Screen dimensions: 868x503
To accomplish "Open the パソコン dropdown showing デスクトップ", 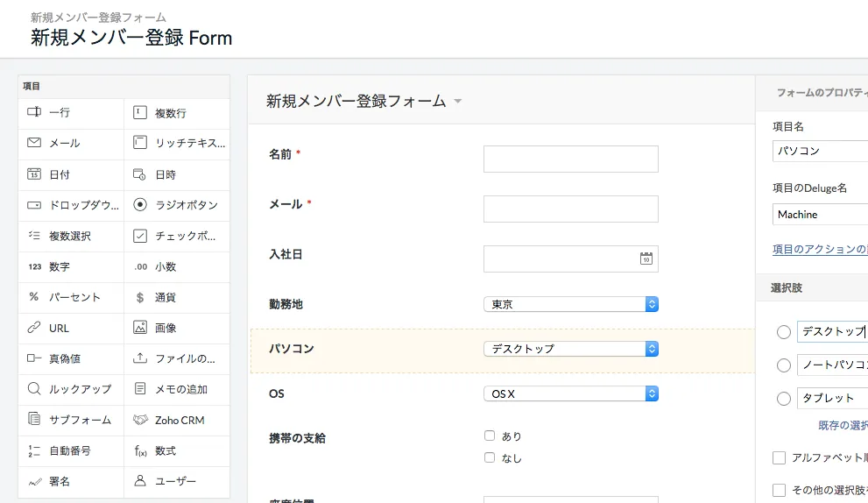I will [x=570, y=349].
